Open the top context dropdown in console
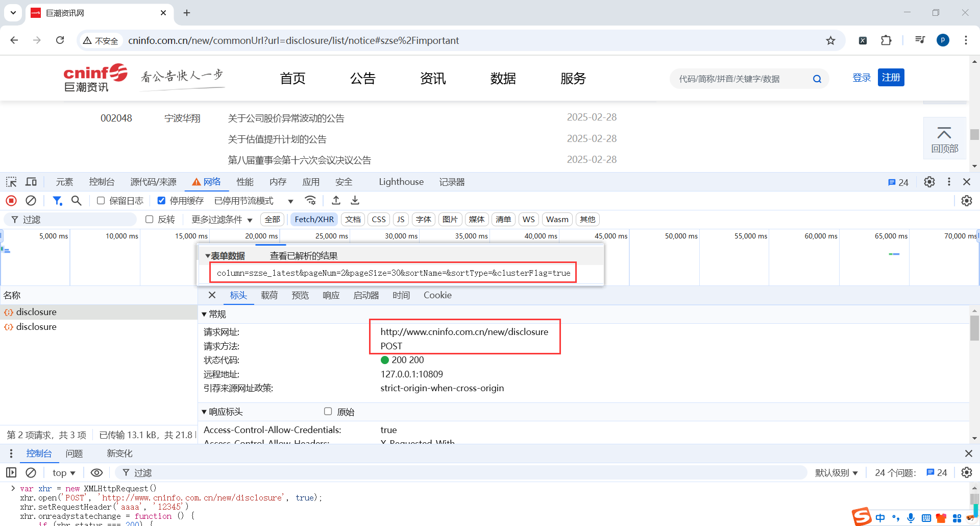980x526 pixels. [64, 473]
